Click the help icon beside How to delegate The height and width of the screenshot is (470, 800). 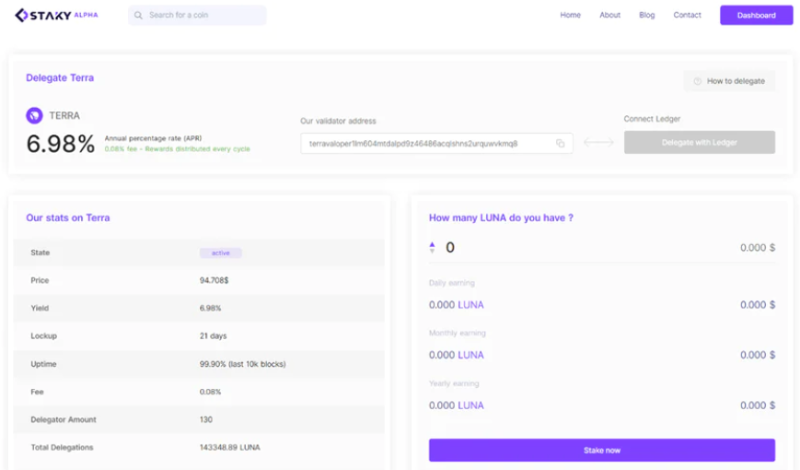click(697, 81)
